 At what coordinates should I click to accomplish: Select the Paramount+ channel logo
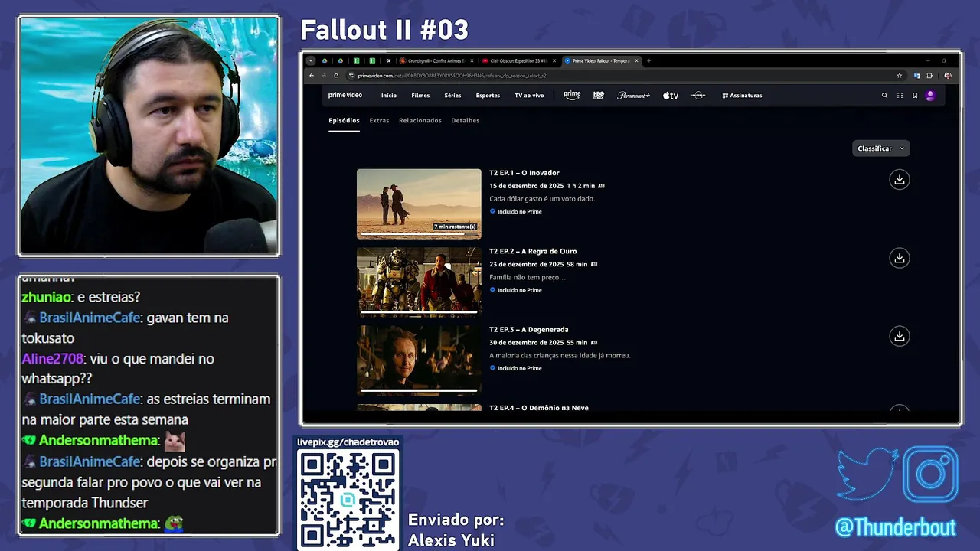coord(633,96)
